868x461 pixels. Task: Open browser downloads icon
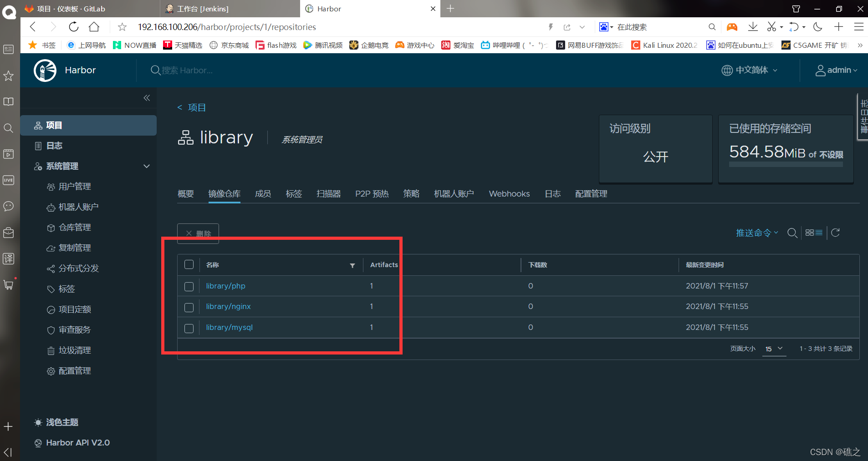point(753,27)
